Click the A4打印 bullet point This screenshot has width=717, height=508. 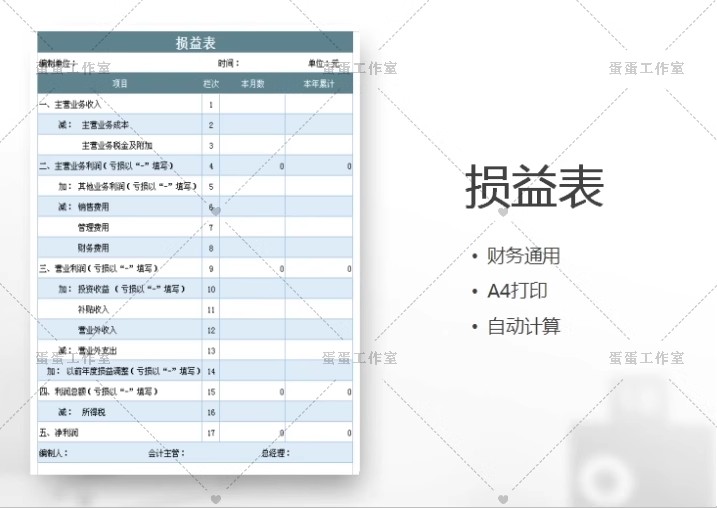tap(517, 291)
